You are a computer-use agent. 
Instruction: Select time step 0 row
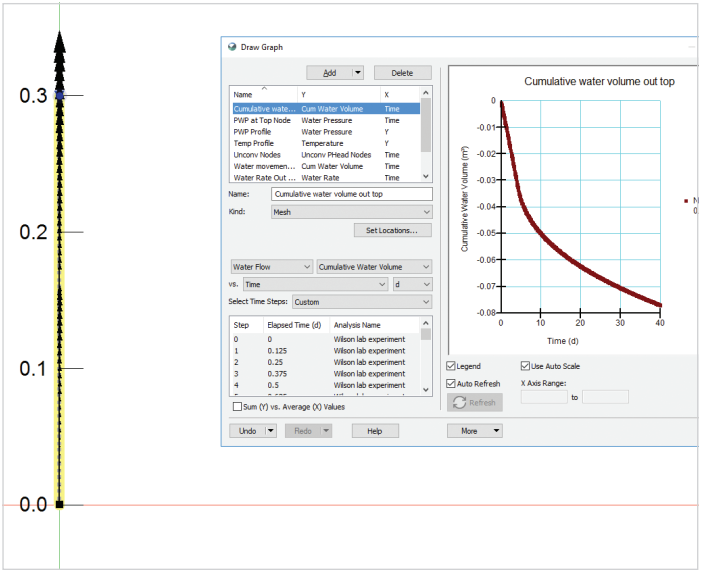point(326,339)
